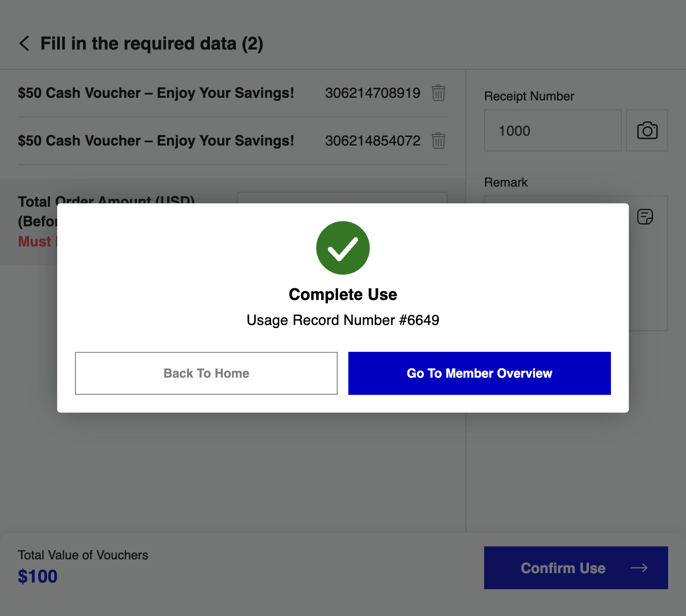
Task: Click the Receipt Number label
Action: (x=529, y=96)
